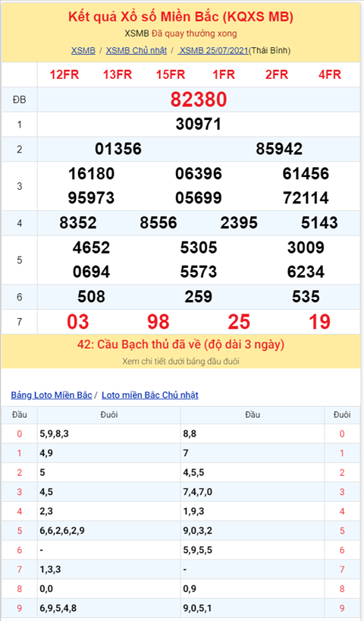Screen dimensions: 364x621
Task: Open the XSMB 25/07/2021 link
Action: (x=213, y=50)
